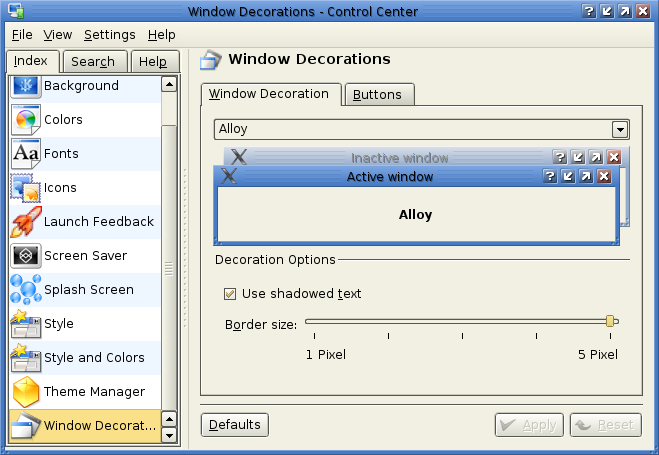
Task: Open the File menu
Action: point(22,35)
